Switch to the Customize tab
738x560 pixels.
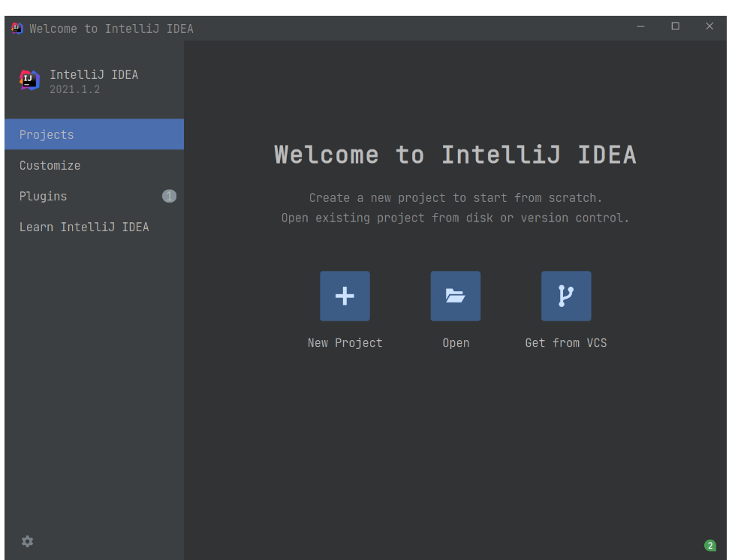pyautogui.click(x=94, y=165)
